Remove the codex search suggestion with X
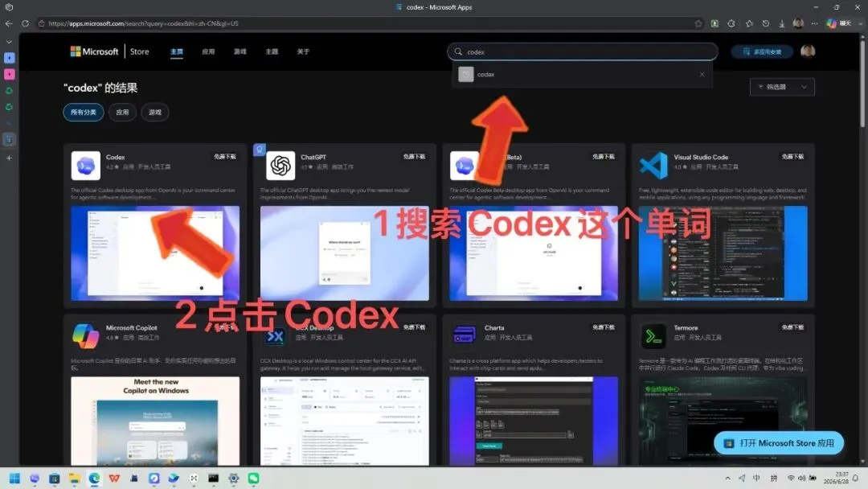 tap(702, 74)
